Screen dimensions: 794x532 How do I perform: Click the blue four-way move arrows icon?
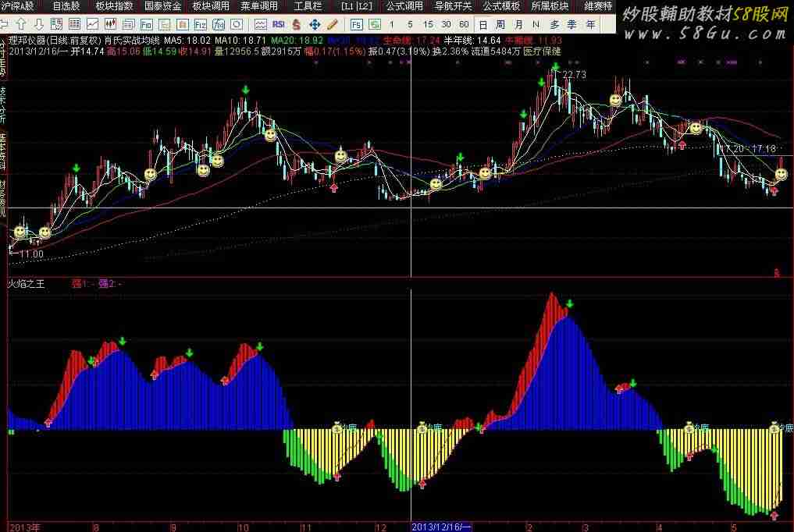tap(315, 23)
